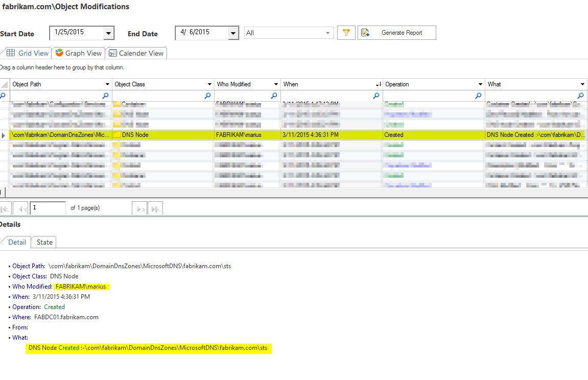Click the funnel filter icon

[x=346, y=33]
